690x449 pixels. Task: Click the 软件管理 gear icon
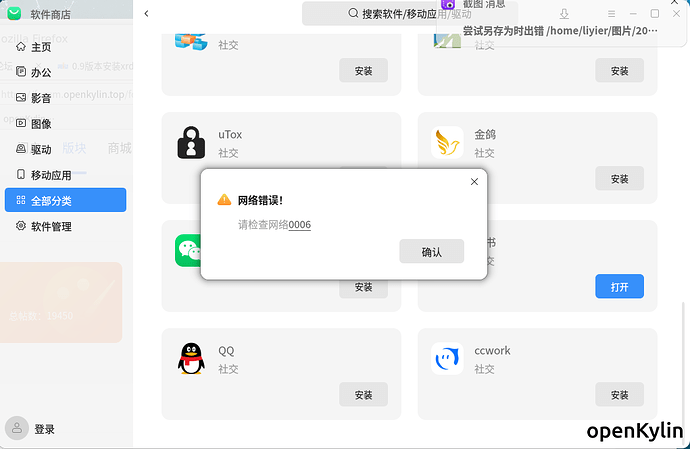pyautogui.click(x=21, y=225)
